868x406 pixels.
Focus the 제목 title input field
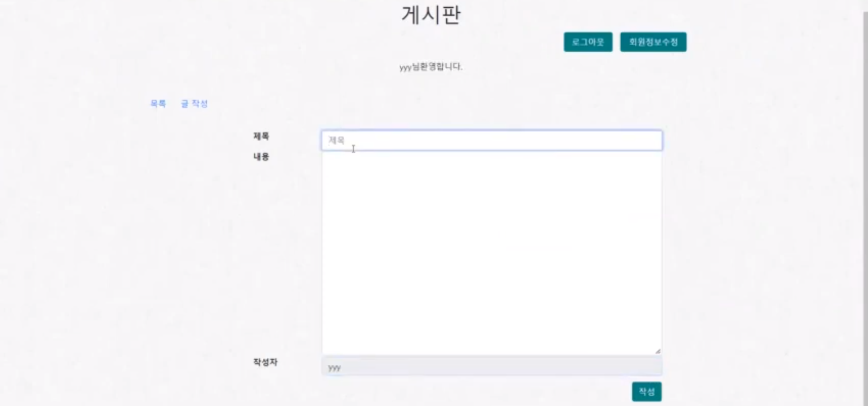click(x=492, y=141)
